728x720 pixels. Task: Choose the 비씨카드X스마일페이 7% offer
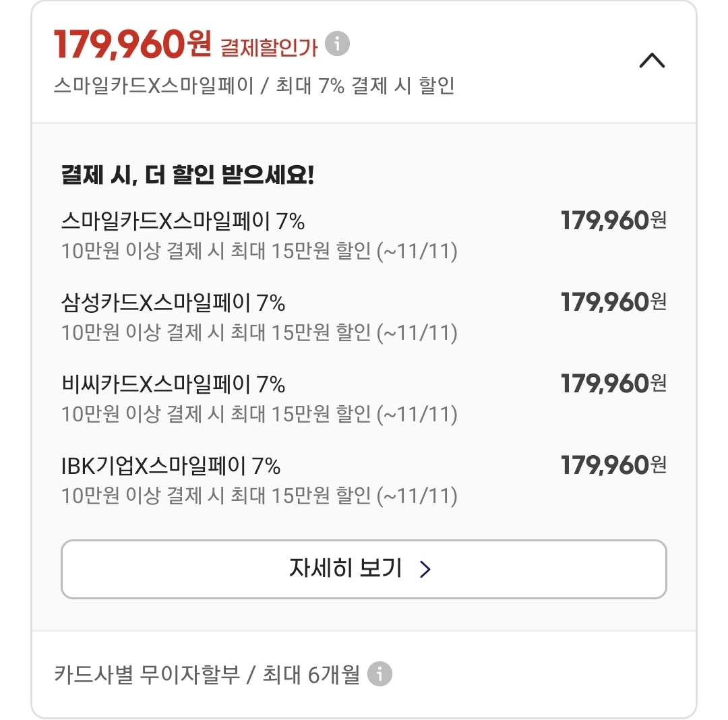tap(173, 384)
